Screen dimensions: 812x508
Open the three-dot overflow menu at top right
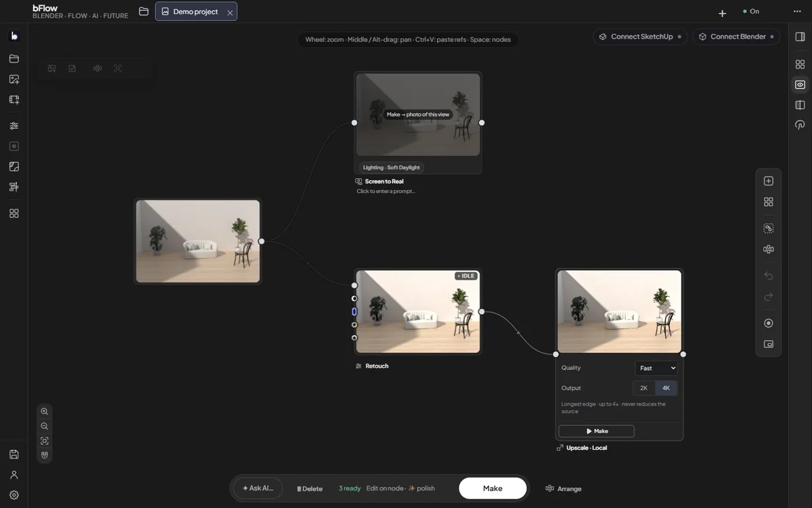coord(797,12)
